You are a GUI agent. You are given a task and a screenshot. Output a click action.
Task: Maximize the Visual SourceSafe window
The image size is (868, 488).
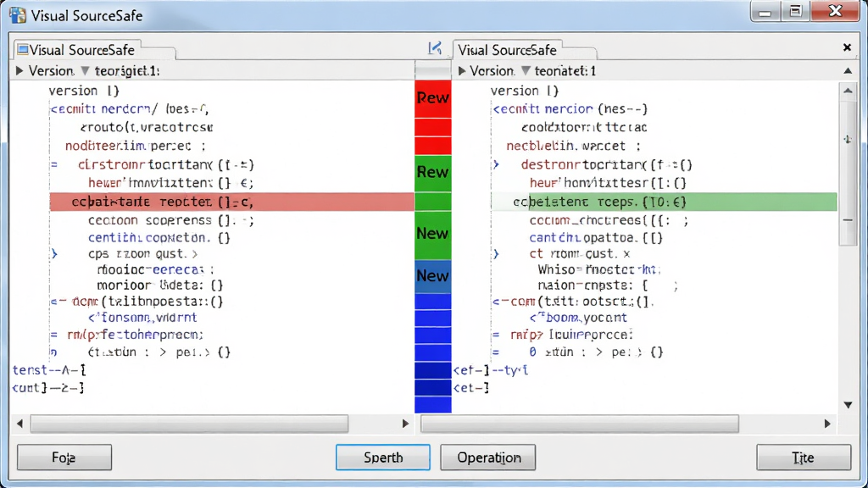point(795,12)
